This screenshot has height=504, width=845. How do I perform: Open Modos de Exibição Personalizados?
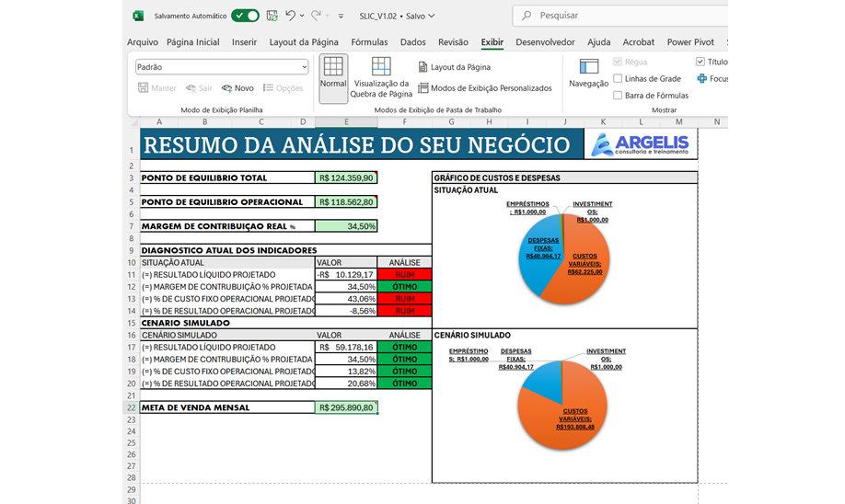click(x=485, y=87)
